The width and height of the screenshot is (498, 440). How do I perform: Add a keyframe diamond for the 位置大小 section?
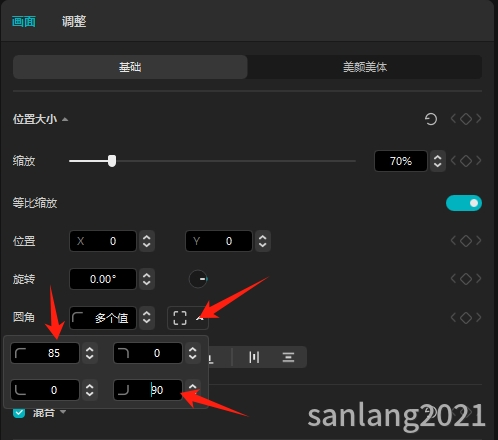coord(466,119)
